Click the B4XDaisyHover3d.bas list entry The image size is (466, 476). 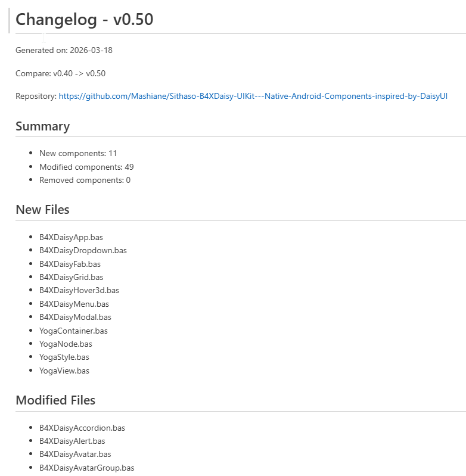pos(79,290)
